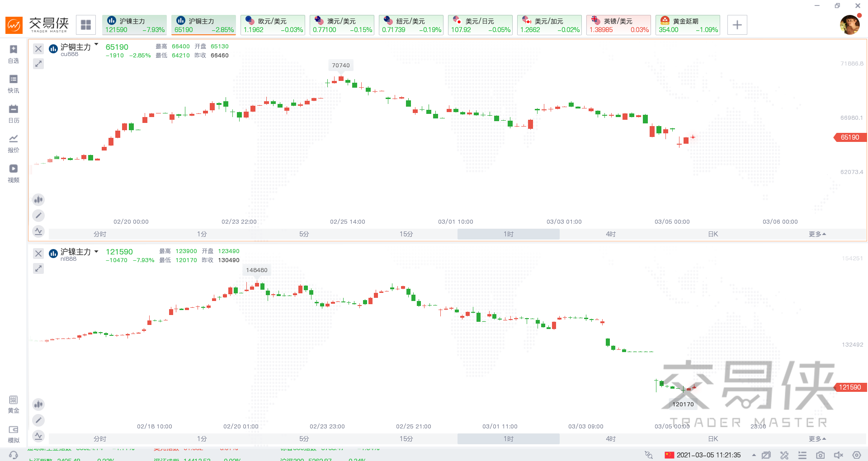Open settings hexagon icon in status bar

click(x=857, y=455)
